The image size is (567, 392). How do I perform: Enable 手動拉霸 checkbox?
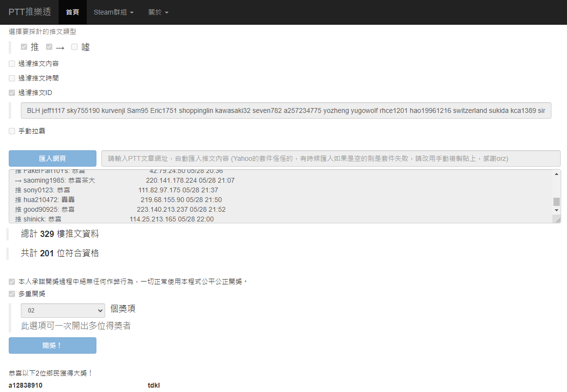pyautogui.click(x=12, y=131)
